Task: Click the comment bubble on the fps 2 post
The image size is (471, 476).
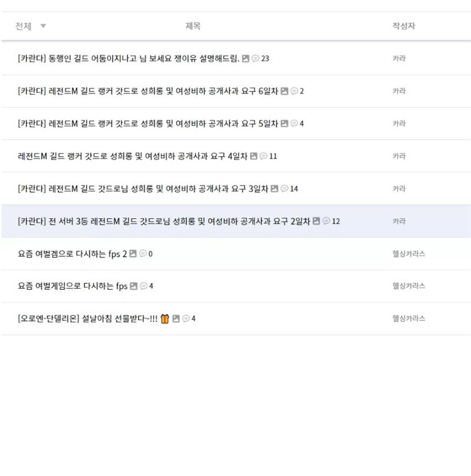Action: point(143,253)
